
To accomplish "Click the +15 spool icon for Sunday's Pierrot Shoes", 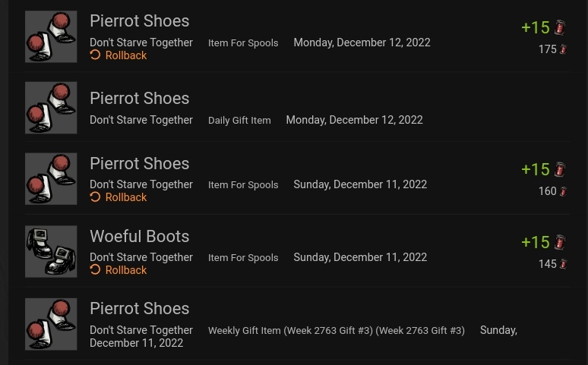I will coord(560,169).
